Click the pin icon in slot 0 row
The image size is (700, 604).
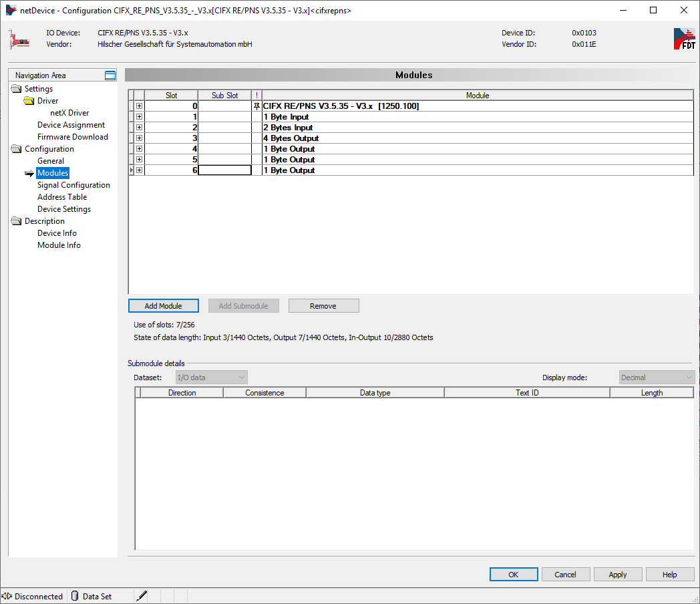pos(256,106)
